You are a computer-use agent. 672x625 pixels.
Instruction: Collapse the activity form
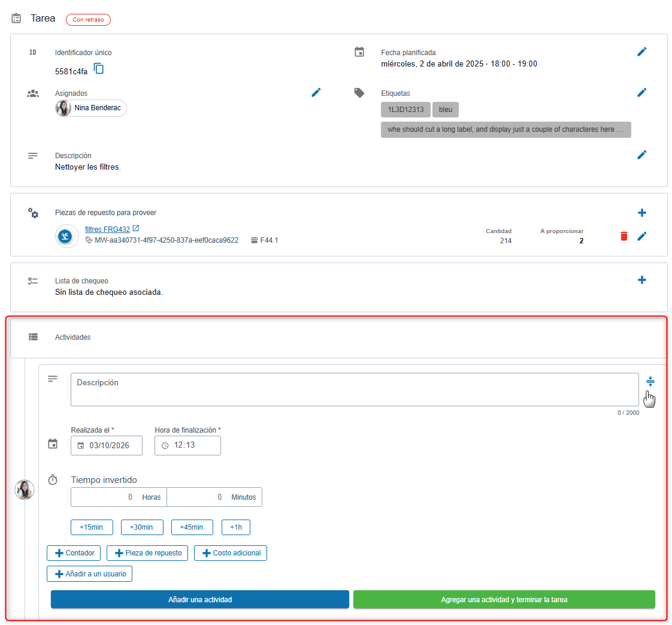[650, 381]
